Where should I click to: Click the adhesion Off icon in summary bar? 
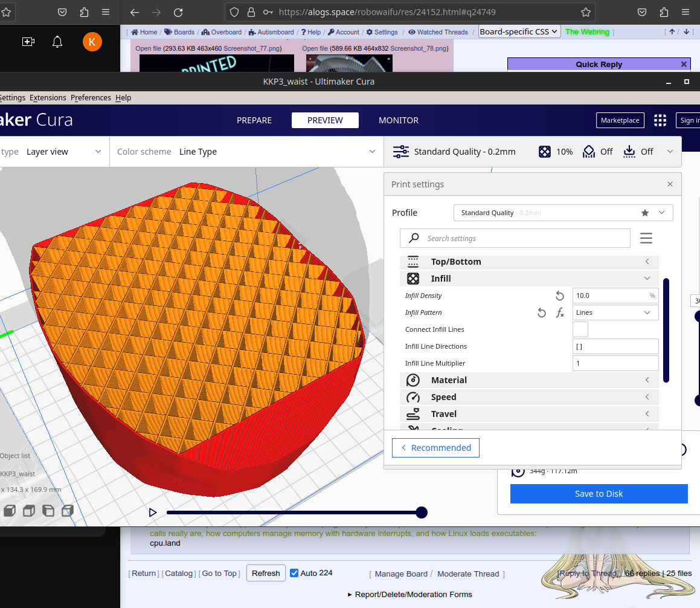(x=629, y=152)
